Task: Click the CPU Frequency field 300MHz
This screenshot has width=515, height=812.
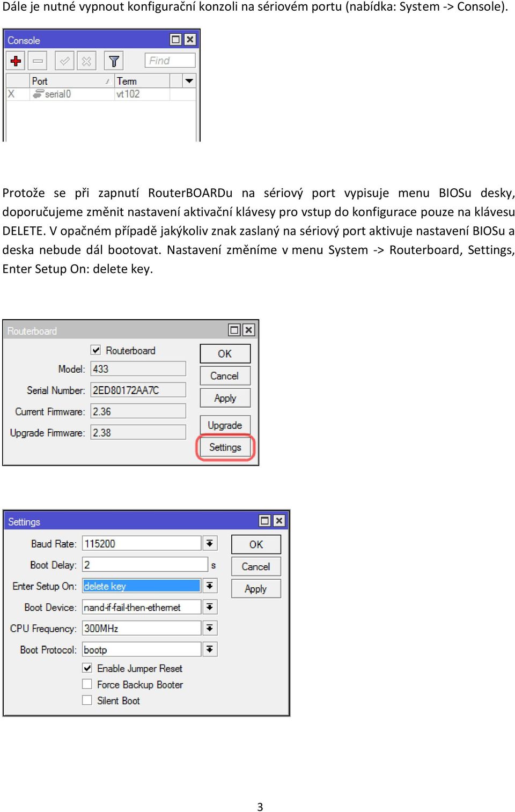Action: [x=142, y=628]
